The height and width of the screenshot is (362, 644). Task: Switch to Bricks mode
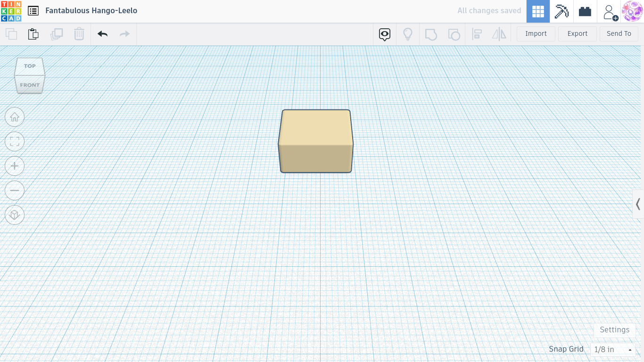click(585, 11)
